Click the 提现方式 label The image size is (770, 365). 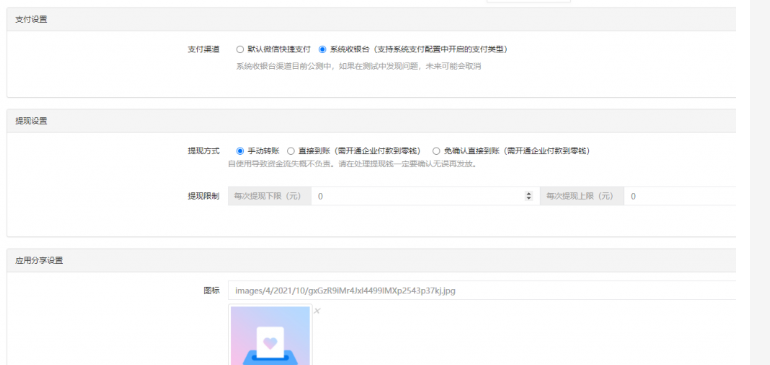(203, 151)
